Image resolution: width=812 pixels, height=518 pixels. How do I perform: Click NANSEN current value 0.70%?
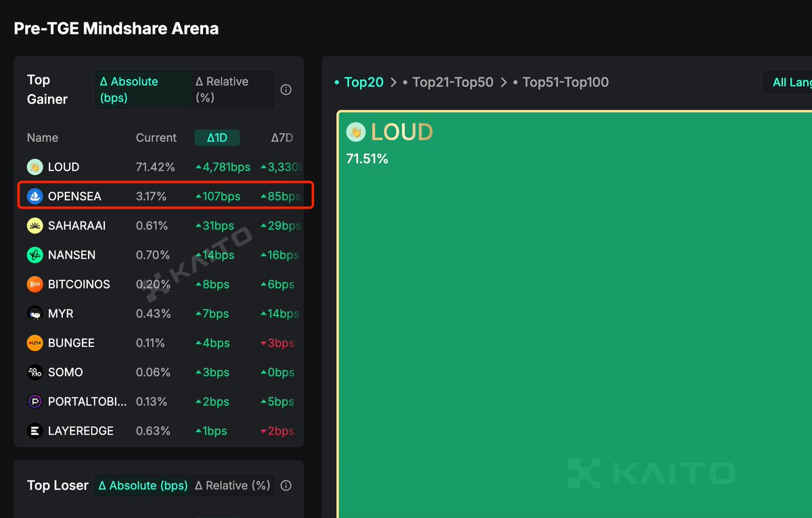pos(153,255)
